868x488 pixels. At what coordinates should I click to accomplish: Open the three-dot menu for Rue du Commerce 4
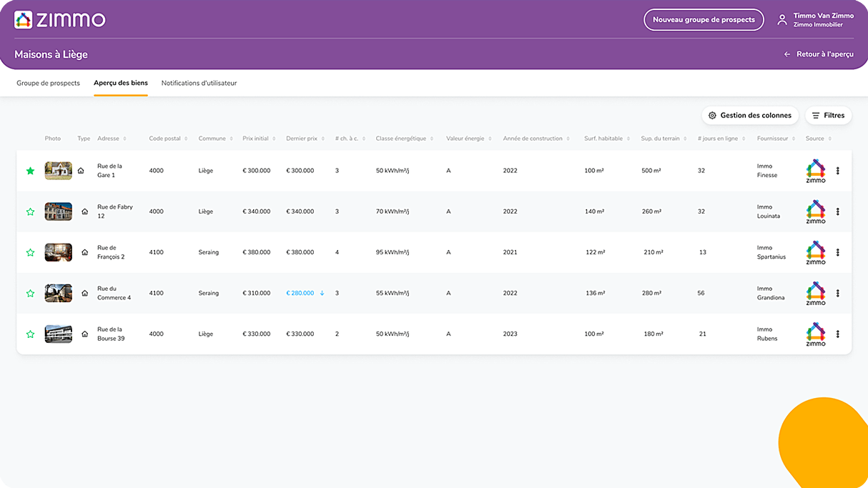click(837, 293)
